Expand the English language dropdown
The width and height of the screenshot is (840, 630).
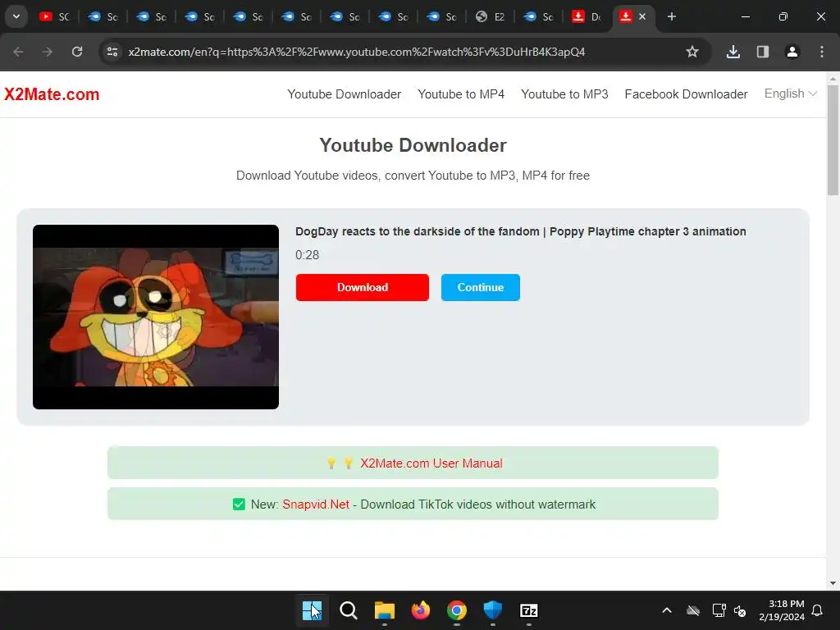(x=790, y=94)
